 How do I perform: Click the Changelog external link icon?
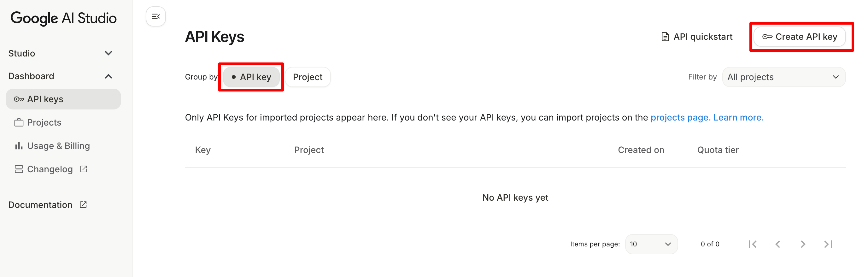(x=84, y=169)
